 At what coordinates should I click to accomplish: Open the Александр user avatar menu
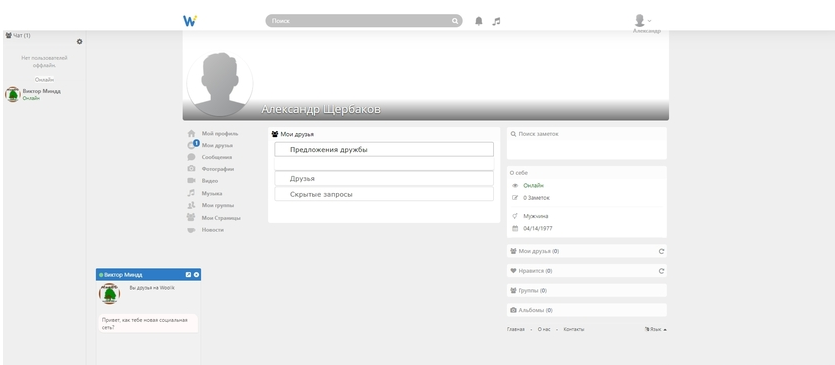(642, 21)
